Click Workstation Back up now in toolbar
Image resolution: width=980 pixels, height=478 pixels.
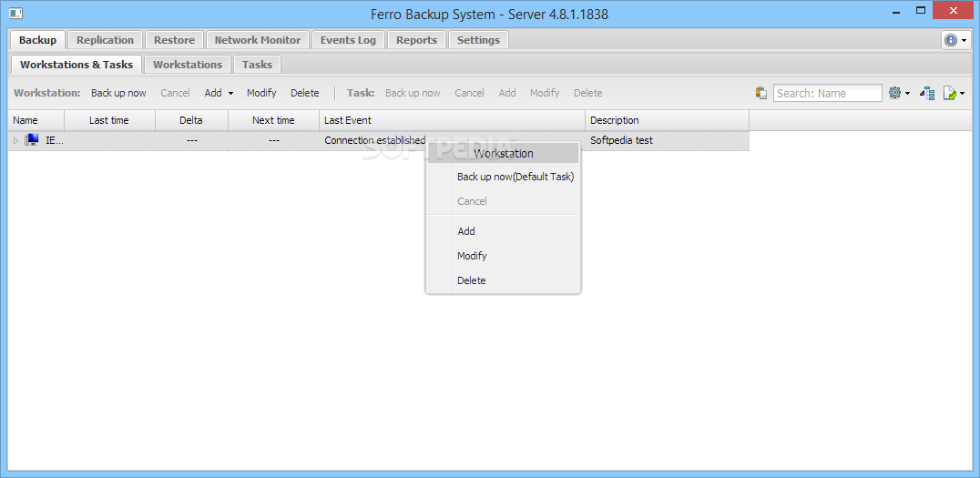pos(118,93)
